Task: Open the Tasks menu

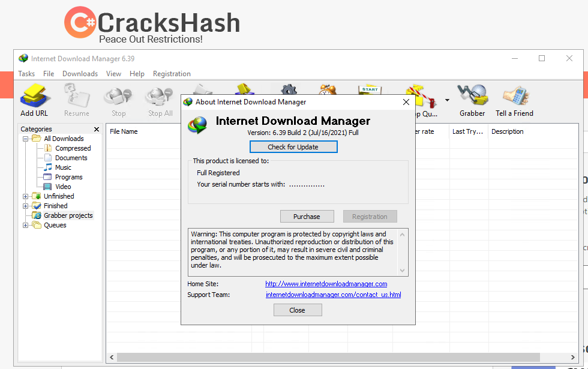Action: 26,73
